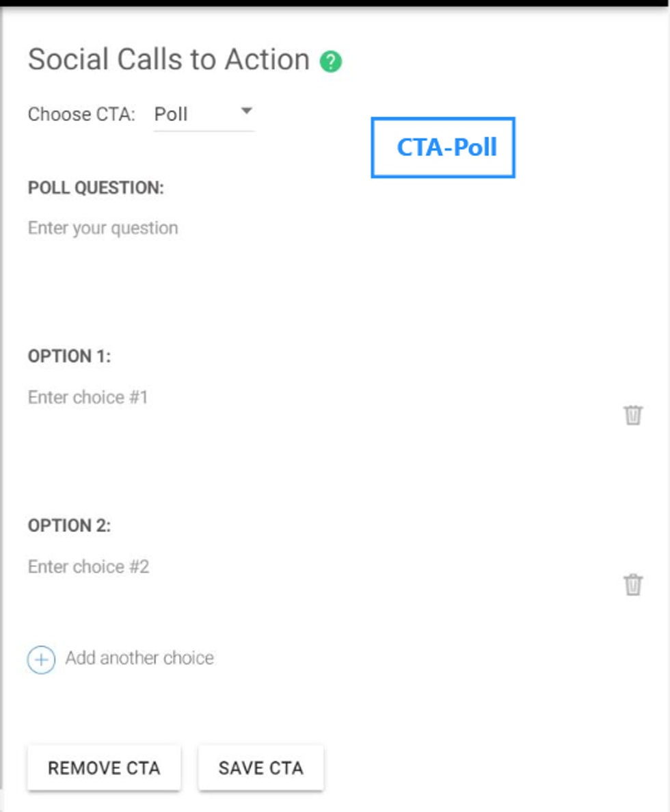Delete Option 2 with its trash icon
The height and width of the screenshot is (812, 670).
pyautogui.click(x=633, y=584)
